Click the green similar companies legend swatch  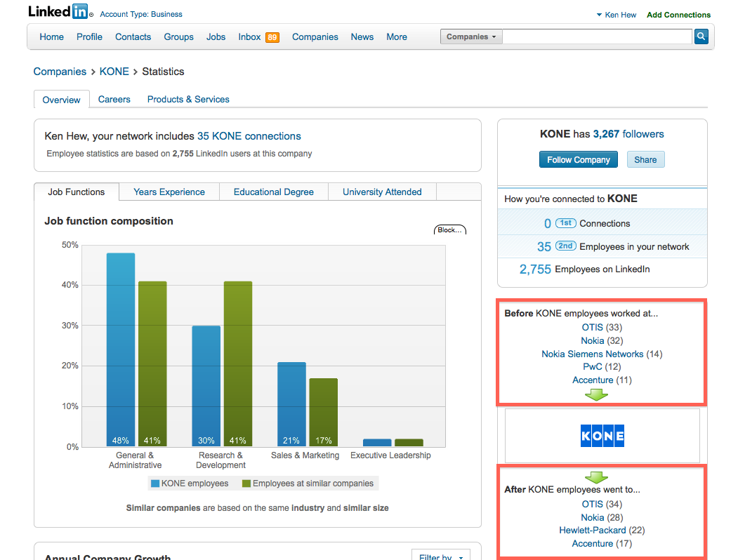click(246, 484)
